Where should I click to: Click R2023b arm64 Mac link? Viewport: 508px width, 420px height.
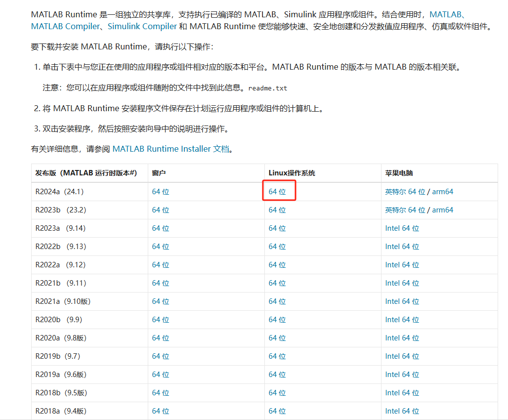pos(443,210)
